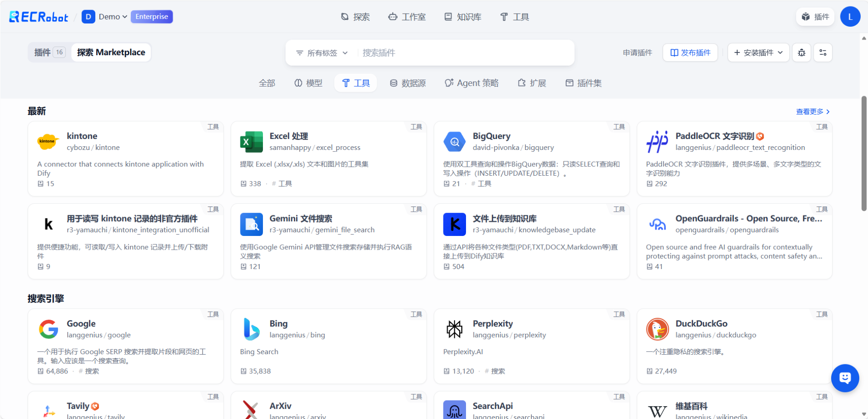Filter by 插件集 category
Screen dimensions: 868x419
point(583,83)
